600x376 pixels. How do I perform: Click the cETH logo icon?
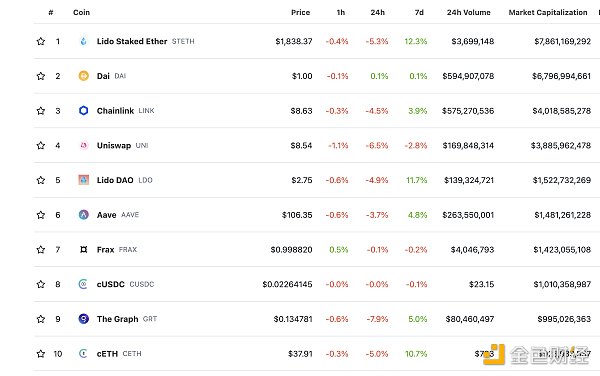pos(83,353)
